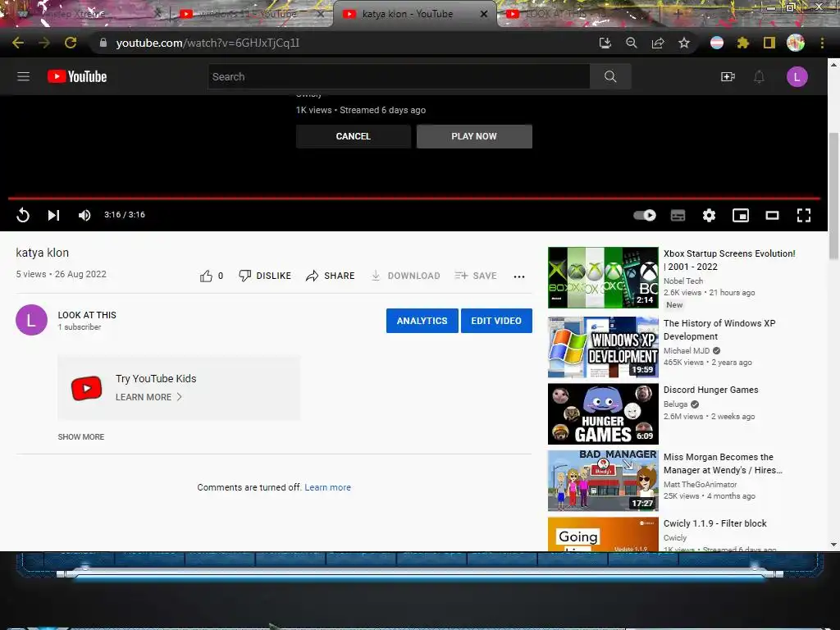Bookmark this page with the star icon
Viewport: 840px width, 630px height.
click(x=684, y=43)
